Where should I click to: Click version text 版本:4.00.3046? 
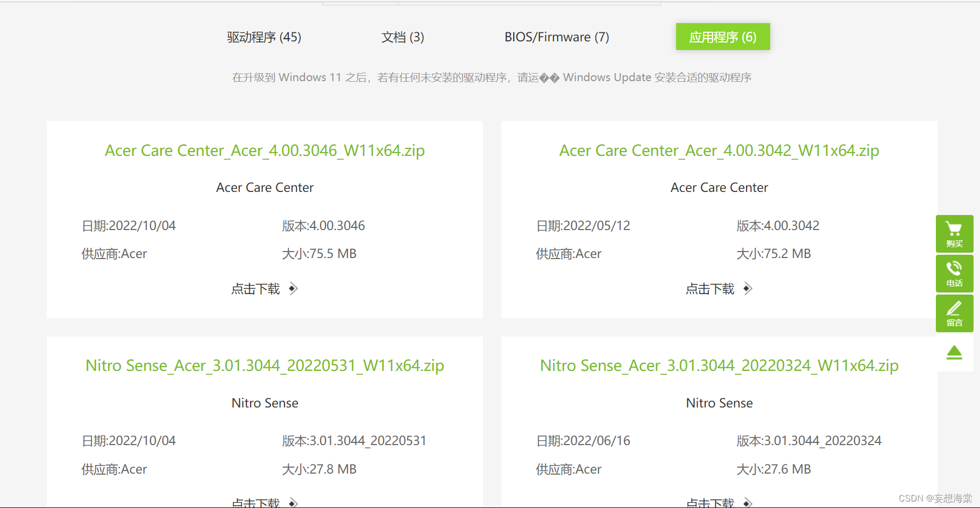(323, 226)
